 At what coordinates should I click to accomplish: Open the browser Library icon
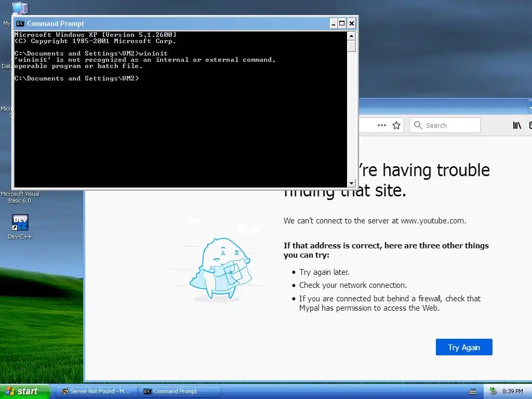517,126
